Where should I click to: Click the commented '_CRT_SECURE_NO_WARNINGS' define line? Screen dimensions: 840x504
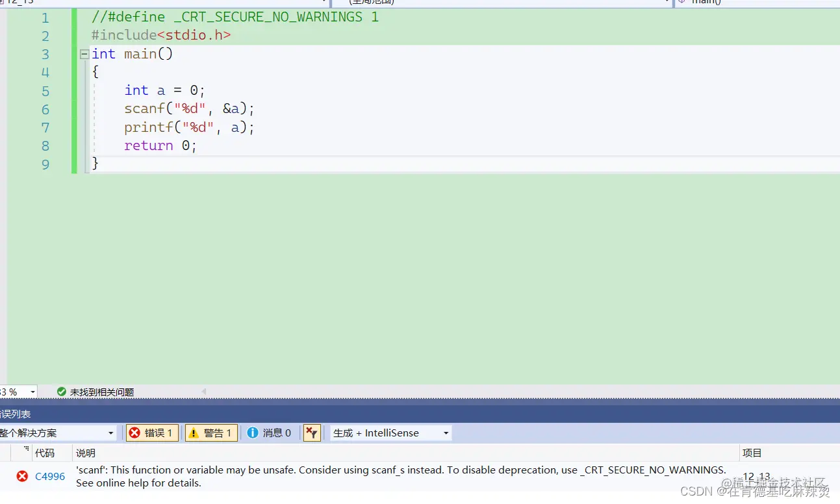click(x=235, y=17)
